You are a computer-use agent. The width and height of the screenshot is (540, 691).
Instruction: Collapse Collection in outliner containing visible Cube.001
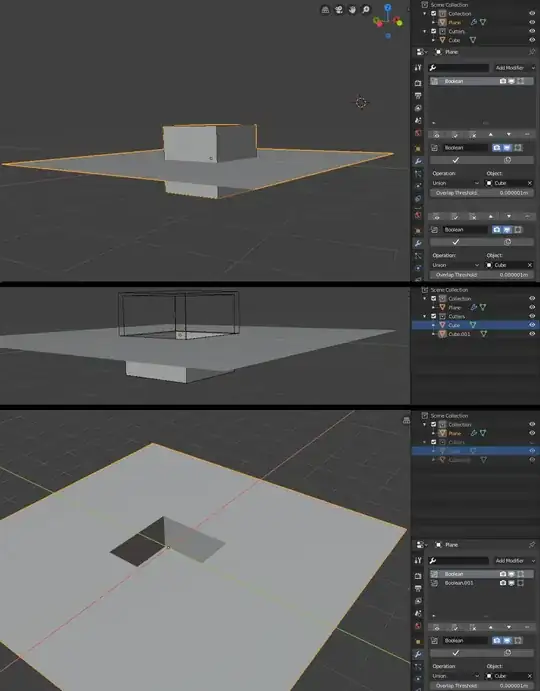[425, 298]
